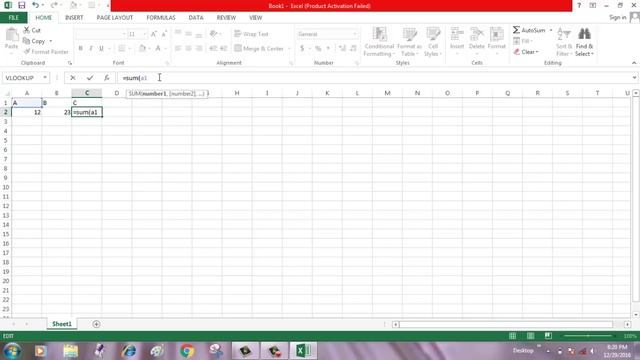The width and height of the screenshot is (640, 360).
Task: Click Sign in link
Action: [x=618, y=17]
